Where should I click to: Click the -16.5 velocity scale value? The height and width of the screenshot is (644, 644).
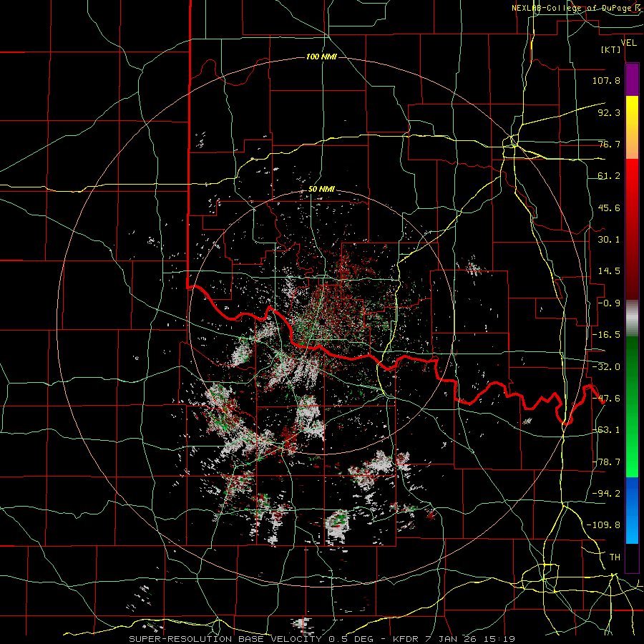click(606, 335)
